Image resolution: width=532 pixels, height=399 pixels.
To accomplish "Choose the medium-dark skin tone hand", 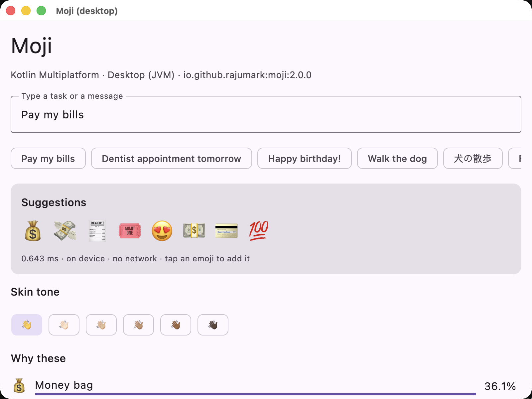I will click(176, 325).
